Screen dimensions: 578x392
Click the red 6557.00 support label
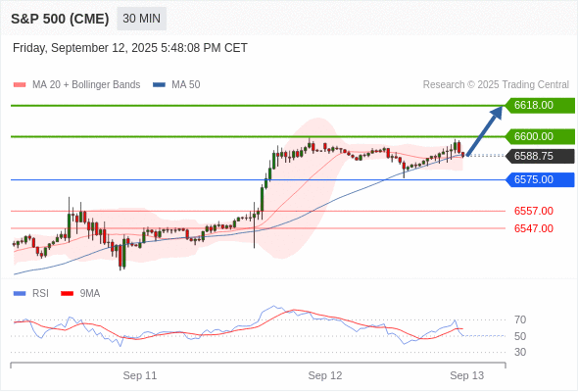pyautogui.click(x=533, y=211)
